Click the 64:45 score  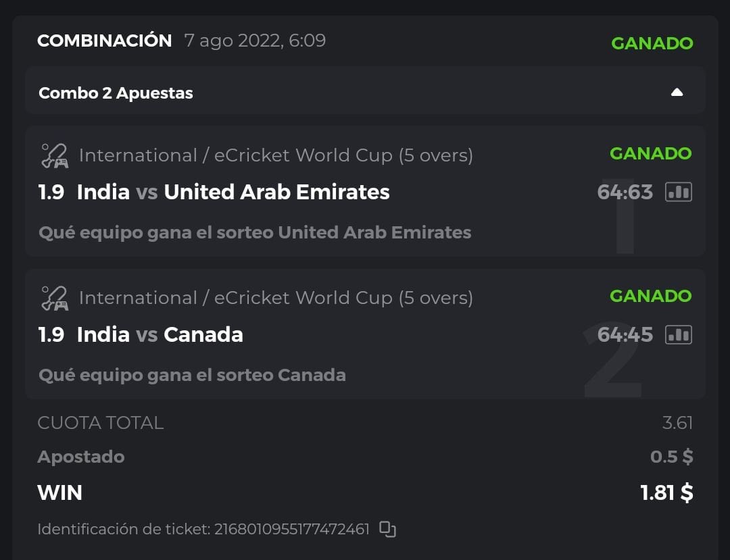point(625,335)
